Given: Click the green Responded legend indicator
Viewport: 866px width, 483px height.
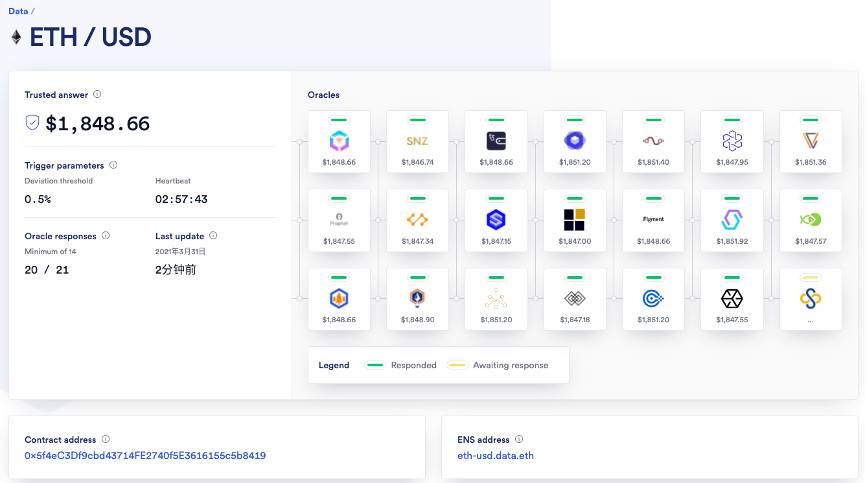Looking at the screenshot, I should point(376,365).
